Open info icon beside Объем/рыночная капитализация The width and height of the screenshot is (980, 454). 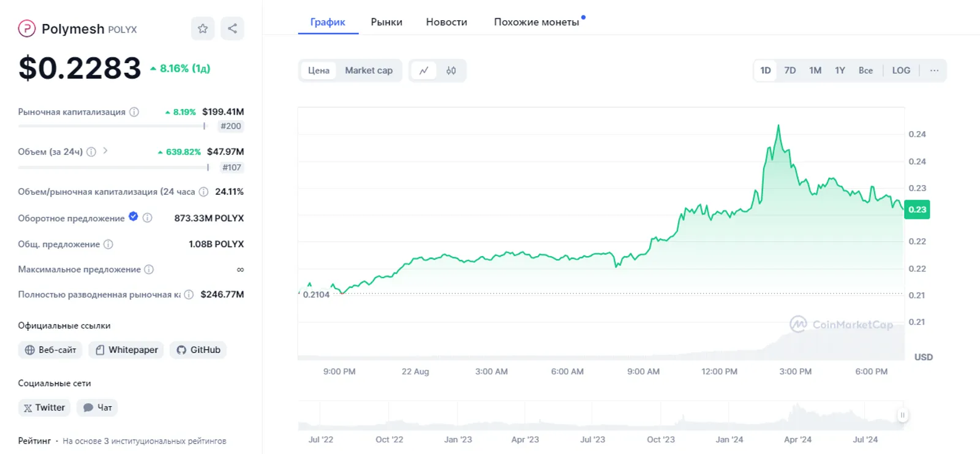pyautogui.click(x=203, y=192)
